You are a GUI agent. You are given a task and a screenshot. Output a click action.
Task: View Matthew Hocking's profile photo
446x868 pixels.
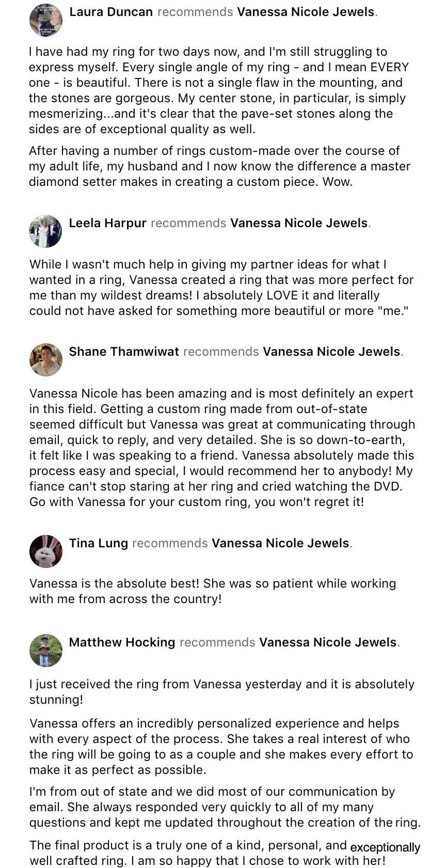(x=46, y=651)
